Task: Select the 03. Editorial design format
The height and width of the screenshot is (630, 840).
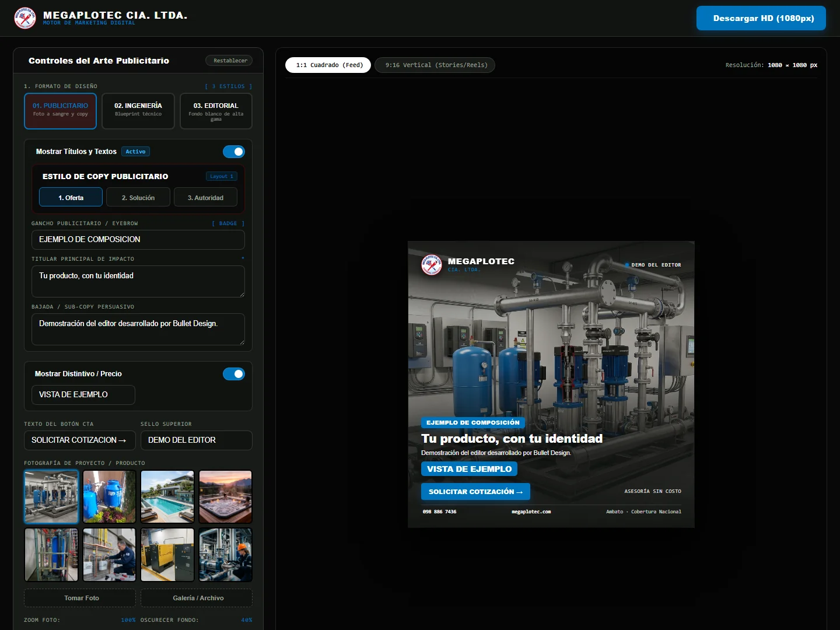Action: click(216, 111)
